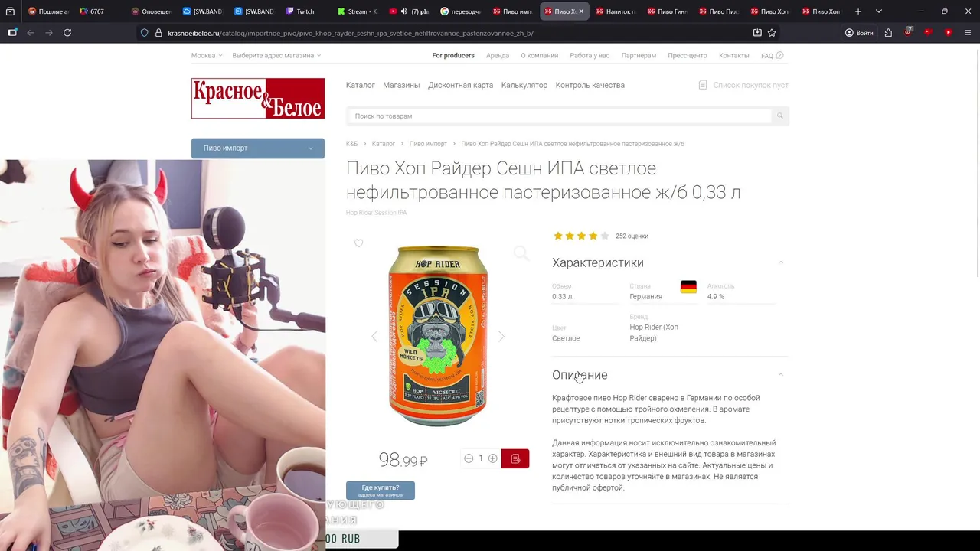
Task: Open the shopping list clipboard icon
Action: point(703,85)
